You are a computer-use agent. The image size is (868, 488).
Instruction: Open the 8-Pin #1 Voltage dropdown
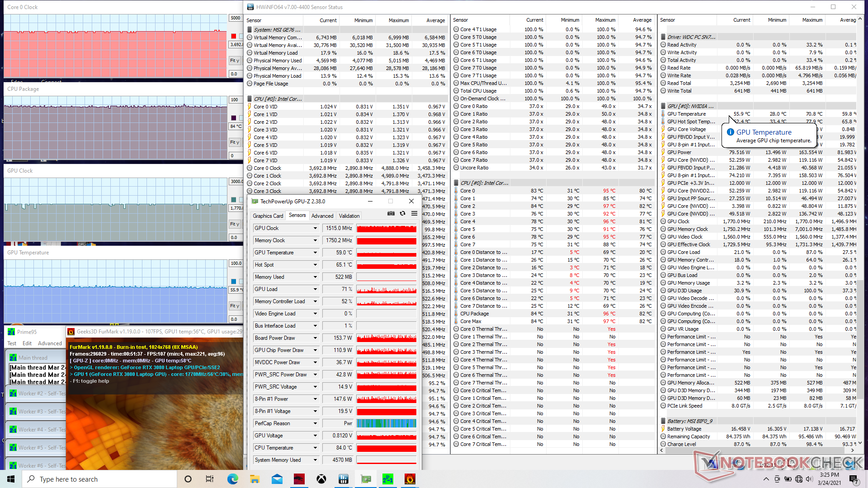point(315,411)
